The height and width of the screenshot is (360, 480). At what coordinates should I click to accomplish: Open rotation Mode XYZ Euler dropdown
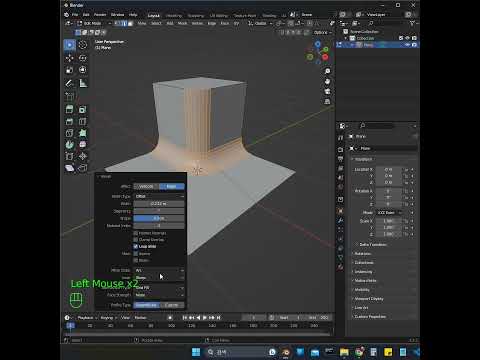point(389,213)
